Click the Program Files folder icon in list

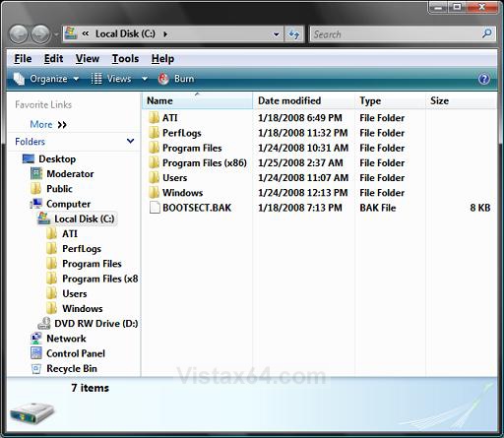[x=154, y=148]
